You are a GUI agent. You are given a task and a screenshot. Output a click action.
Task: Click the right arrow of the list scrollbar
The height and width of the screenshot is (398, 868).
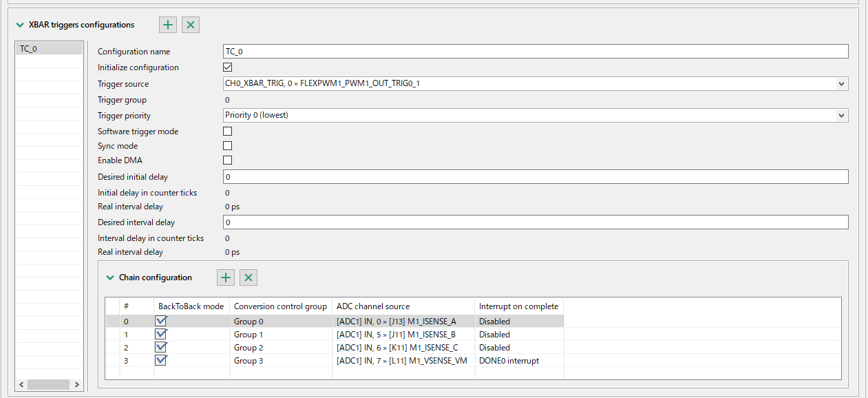(76, 384)
